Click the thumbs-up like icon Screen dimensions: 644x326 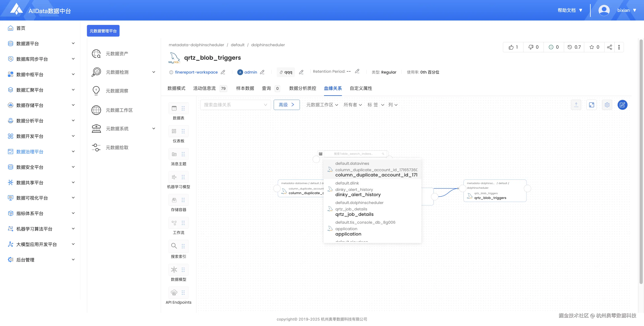[x=511, y=47]
